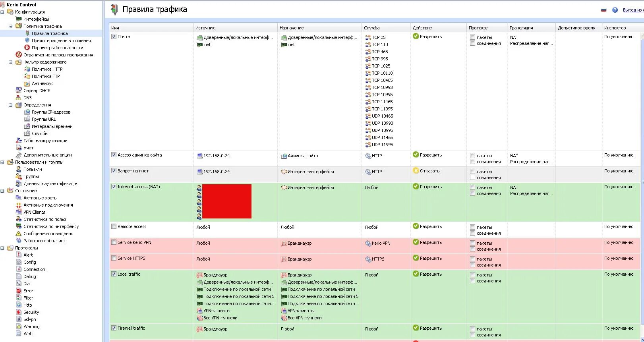Collapse the Пользователи и группы node
Screen dimensions: 644x342
pyautogui.click(x=2, y=162)
